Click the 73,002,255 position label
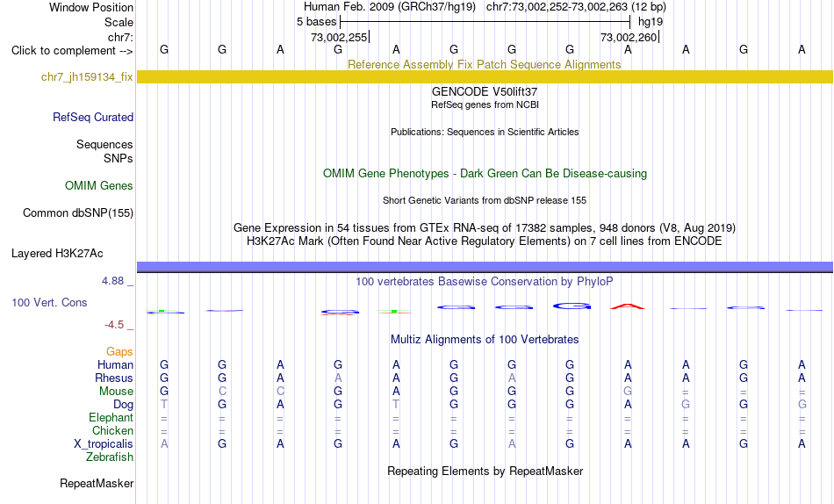The width and height of the screenshot is (834, 504). 340,37
